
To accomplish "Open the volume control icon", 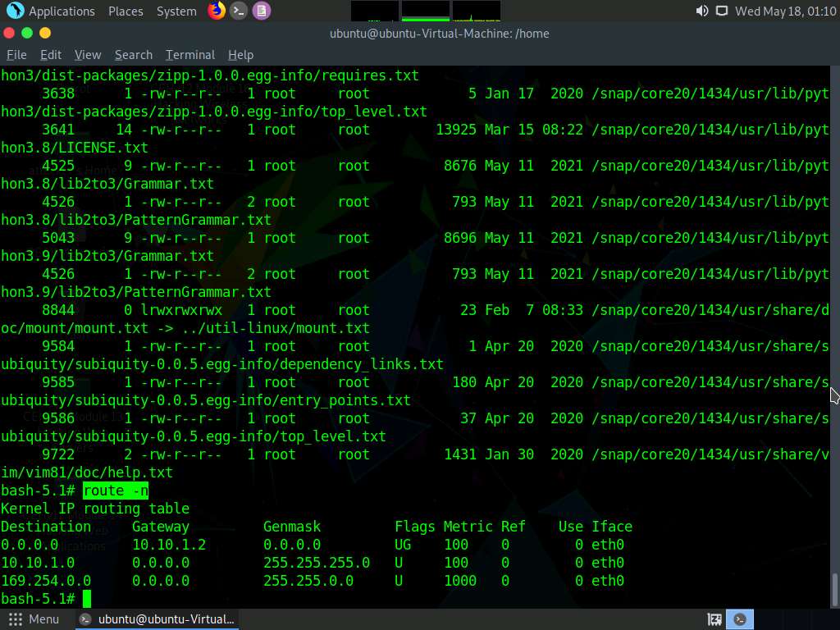I will click(701, 11).
